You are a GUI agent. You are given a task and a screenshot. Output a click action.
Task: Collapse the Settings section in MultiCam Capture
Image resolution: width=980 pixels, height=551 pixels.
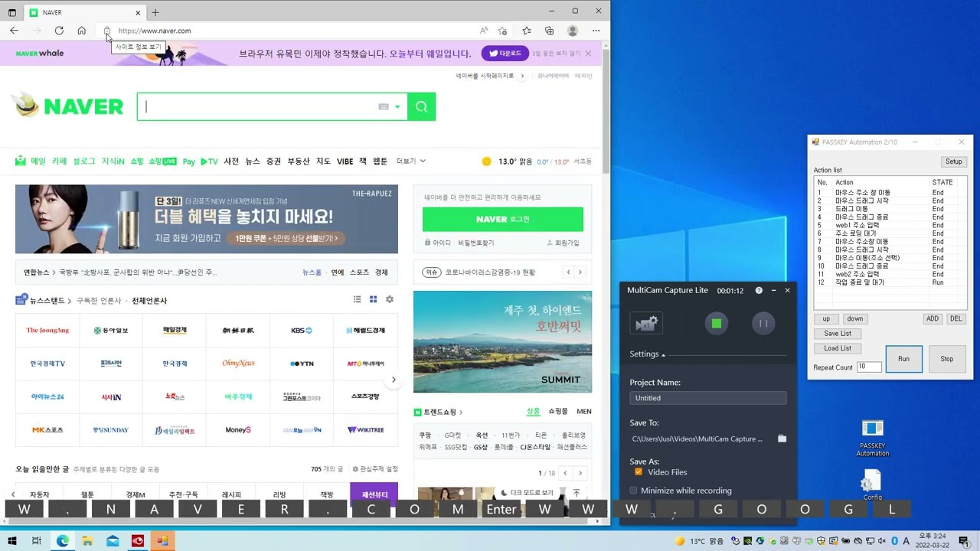tap(648, 354)
